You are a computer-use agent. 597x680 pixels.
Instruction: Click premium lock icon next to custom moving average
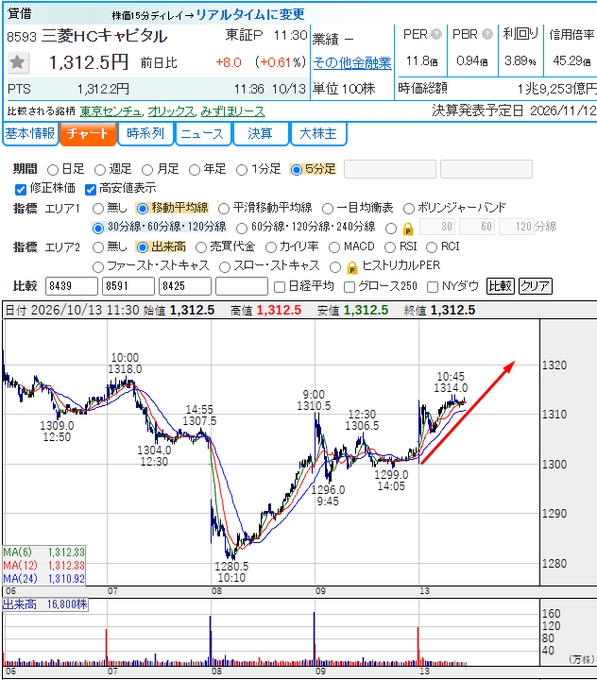(408, 229)
